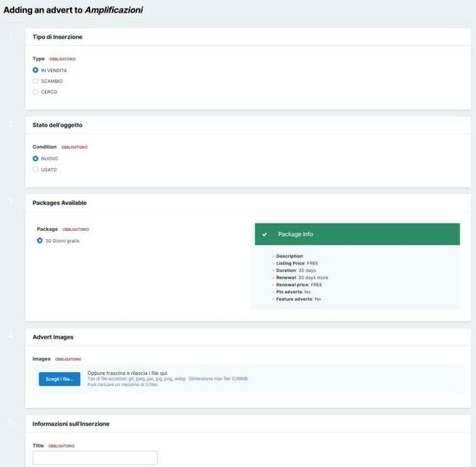Click the Scegli i file button

coord(59,379)
